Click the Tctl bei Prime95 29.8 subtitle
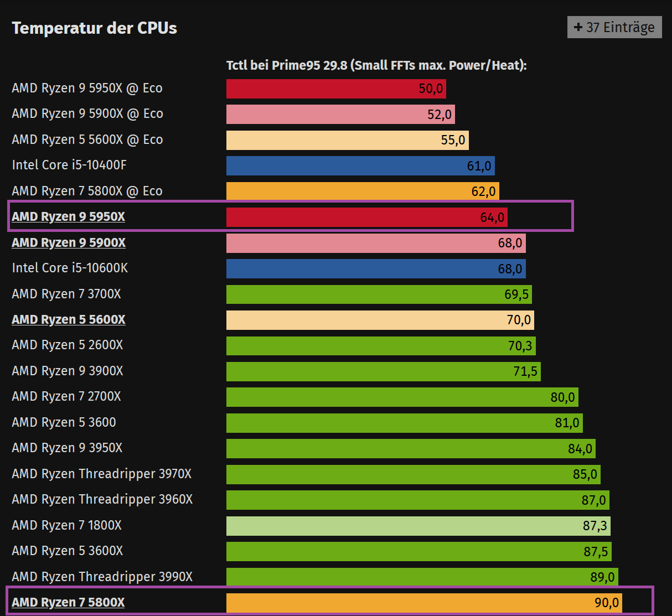The image size is (672, 616). tap(376, 65)
